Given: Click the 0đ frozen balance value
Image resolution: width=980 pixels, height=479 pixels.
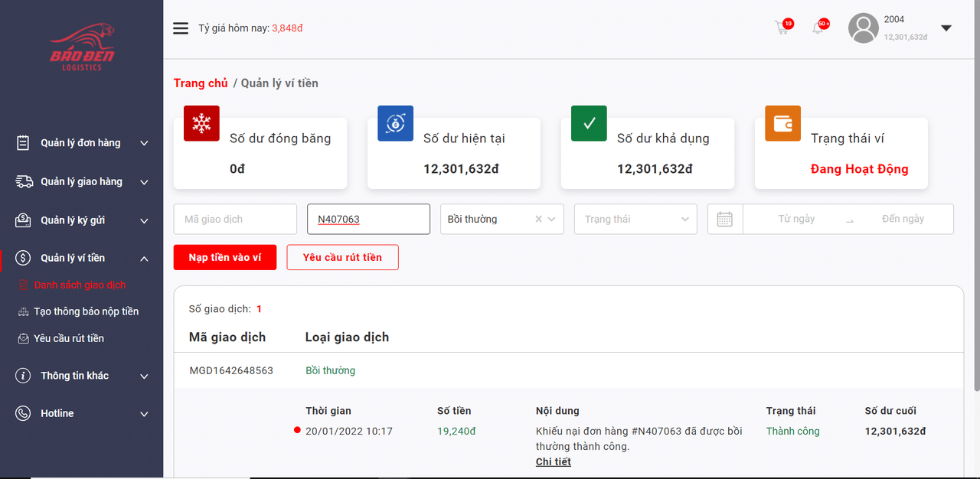Looking at the screenshot, I should tap(237, 169).
